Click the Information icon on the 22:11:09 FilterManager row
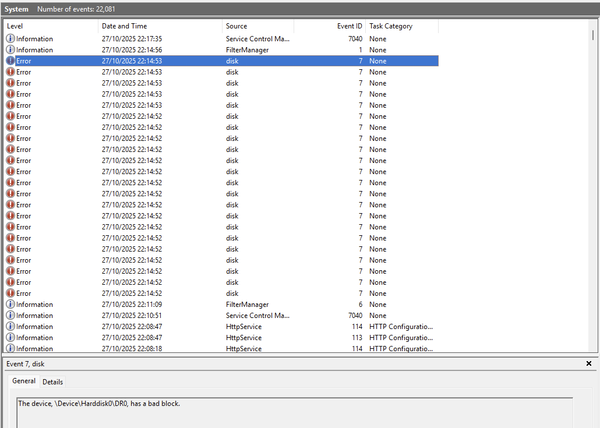The width and height of the screenshot is (600, 428). point(11,304)
